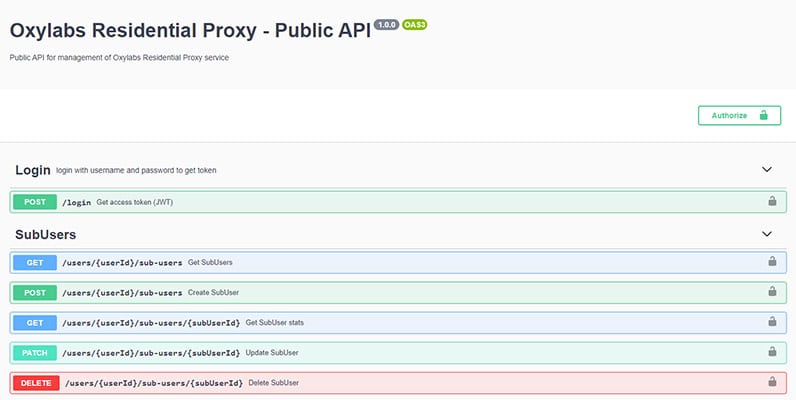Click the Get SubUser stats endpoint path

[151, 322]
